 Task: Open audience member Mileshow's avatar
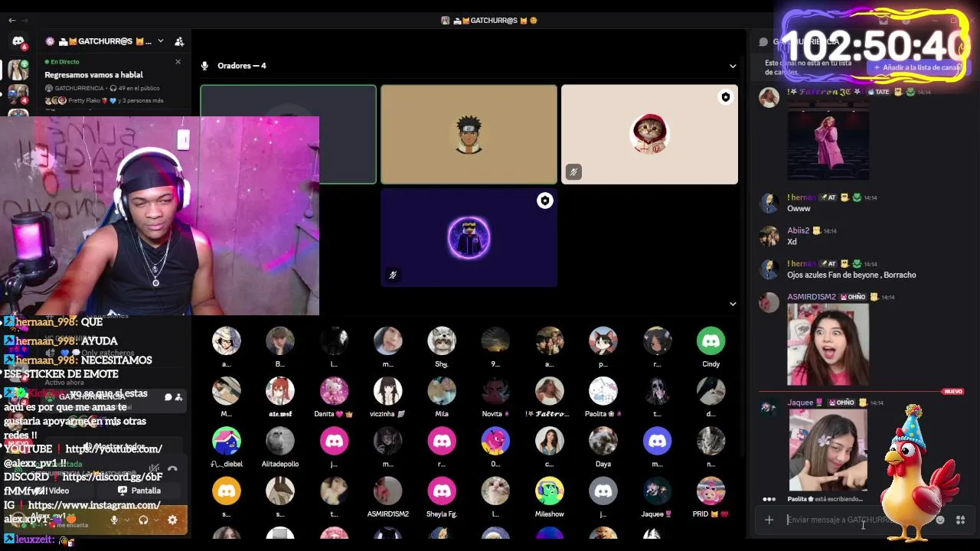(549, 491)
